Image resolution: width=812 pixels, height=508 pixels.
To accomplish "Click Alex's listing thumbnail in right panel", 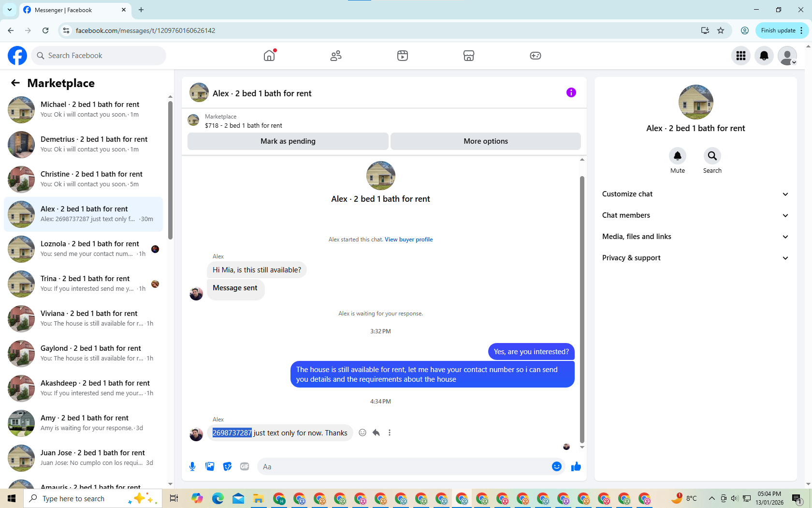I will click(x=696, y=102).
